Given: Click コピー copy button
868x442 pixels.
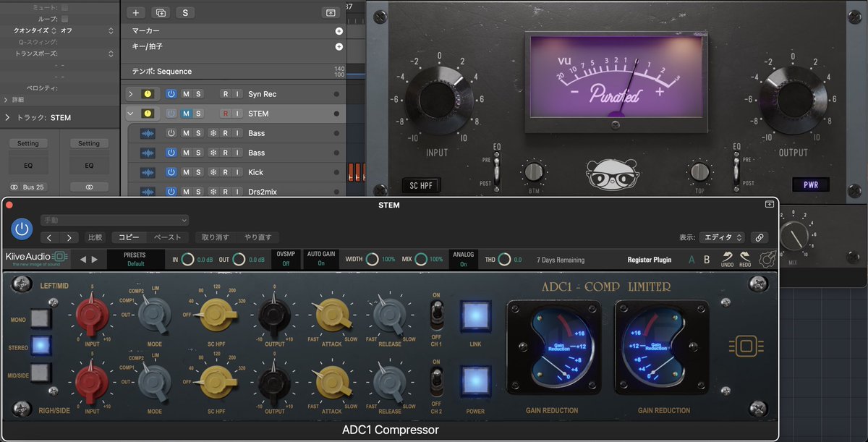Looking at the screenshot, I should [129, 237].
